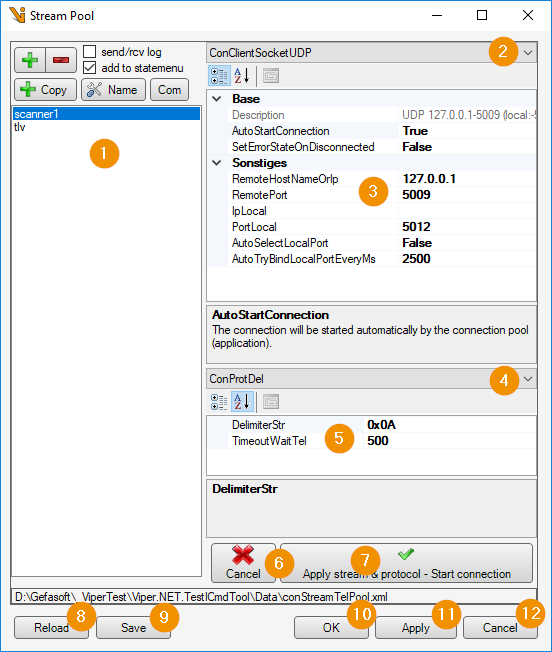This screenshot has height=652, width=552.
Task: Edit DelimiterStr value 0x0A
Action: click(450, 425)
